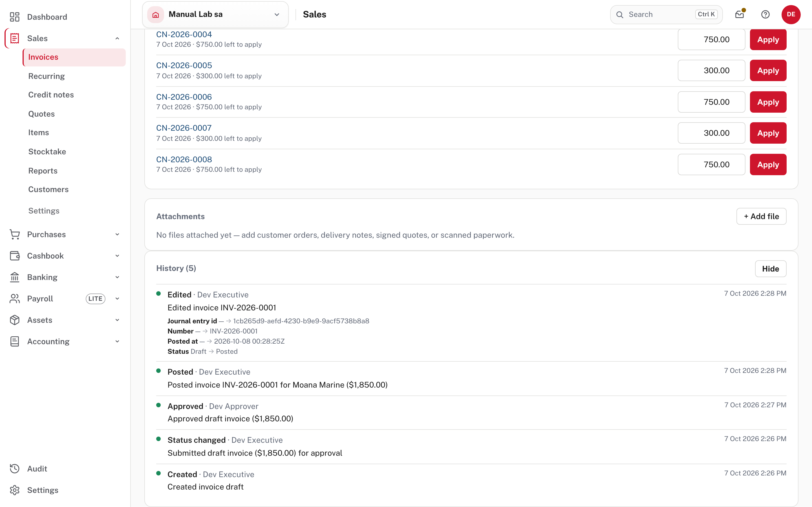Go to Credit notes submenu
The image size is (812, 507).
tap(51, 95)
